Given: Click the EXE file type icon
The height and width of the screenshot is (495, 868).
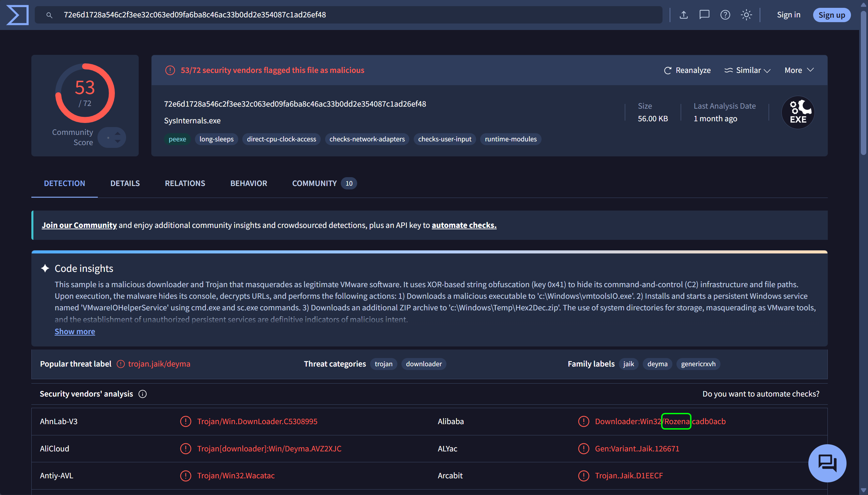Looking at the screenshot, I should tap(798, 112).
